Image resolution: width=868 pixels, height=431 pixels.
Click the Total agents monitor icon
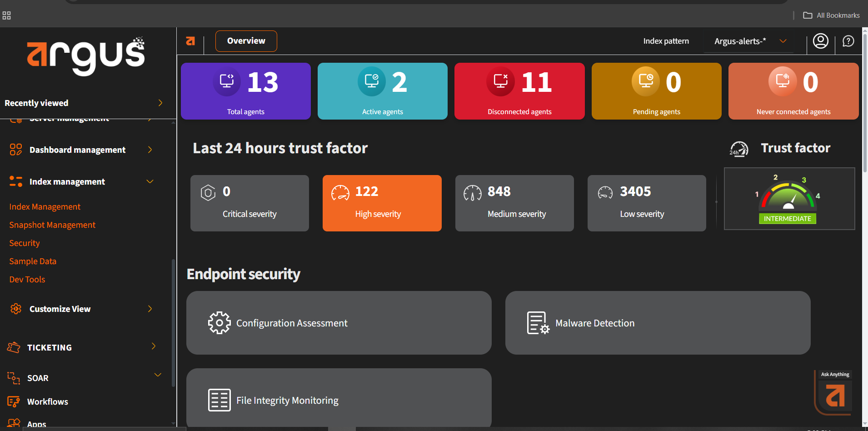[x=227, y=82]
